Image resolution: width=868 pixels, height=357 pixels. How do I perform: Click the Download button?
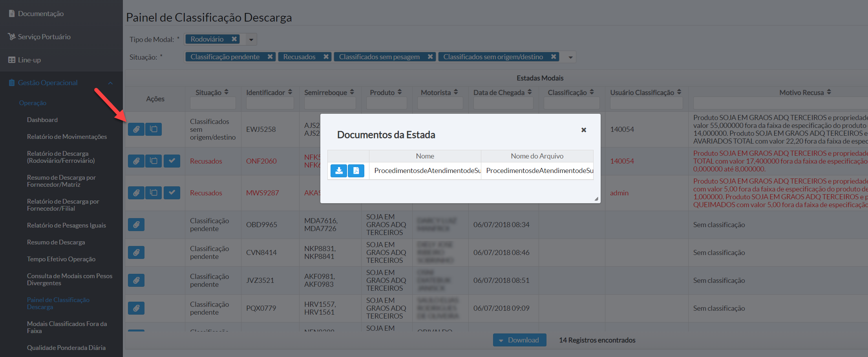click(519, 340)
